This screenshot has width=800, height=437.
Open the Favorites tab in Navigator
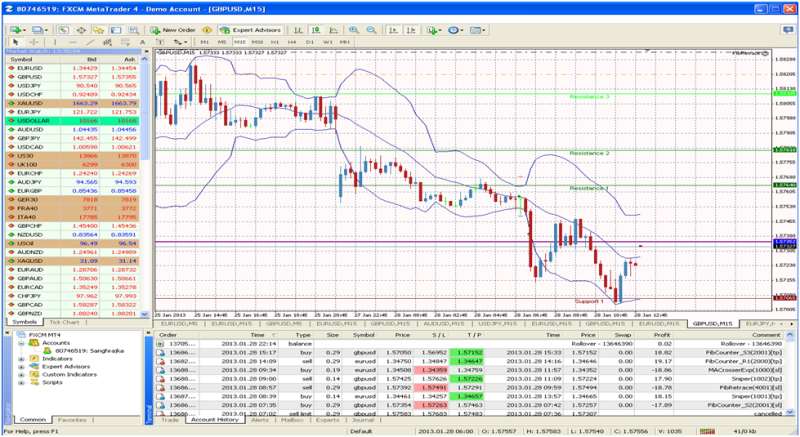[72, 420]
